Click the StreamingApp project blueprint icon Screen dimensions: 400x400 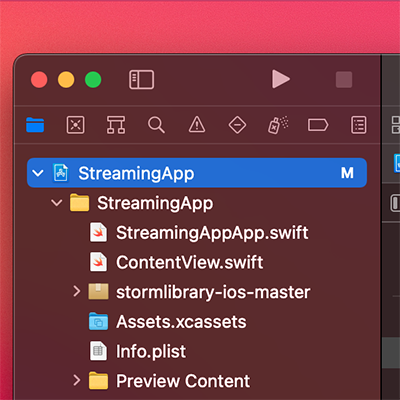pyautogui.click(x=61, y=173)
